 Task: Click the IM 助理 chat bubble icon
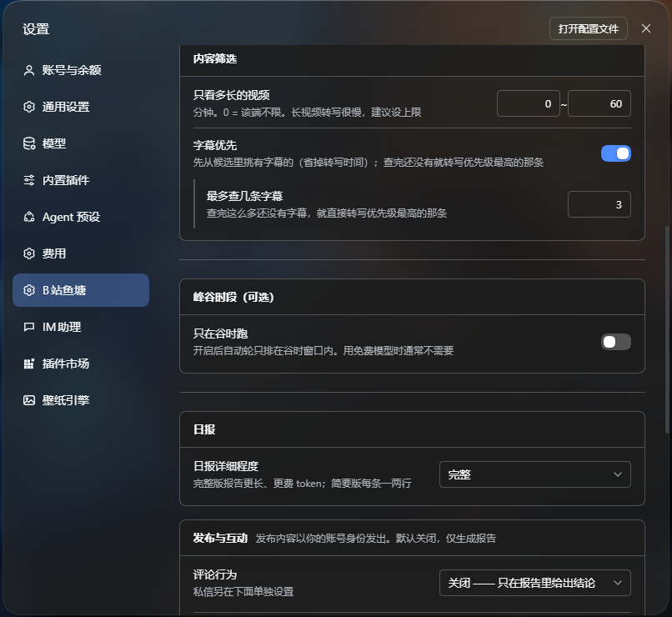tap(28, 327)
